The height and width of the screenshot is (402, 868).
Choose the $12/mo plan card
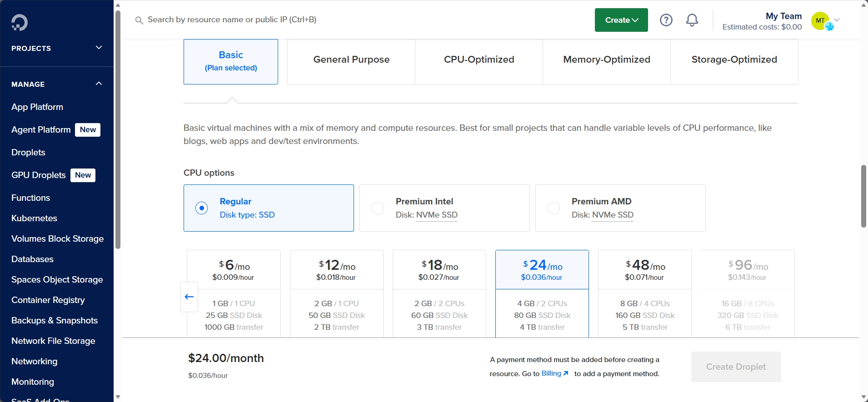coord(337,293)
